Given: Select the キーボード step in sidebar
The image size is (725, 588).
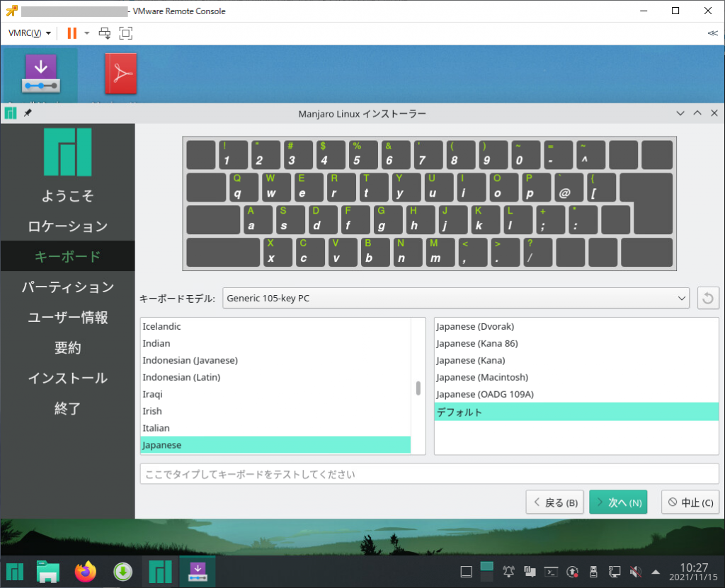Looking at the screenshot, I should 67,256.
